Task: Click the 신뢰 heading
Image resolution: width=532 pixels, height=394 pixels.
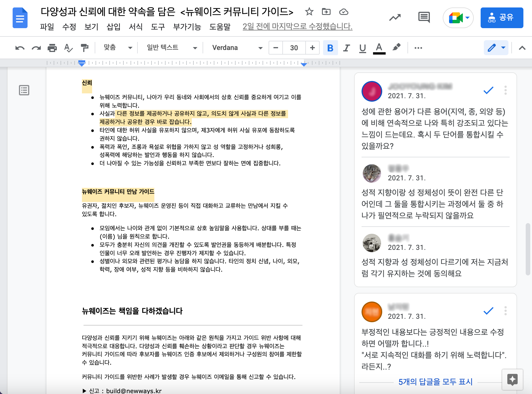Action: (x=87, y=83)
